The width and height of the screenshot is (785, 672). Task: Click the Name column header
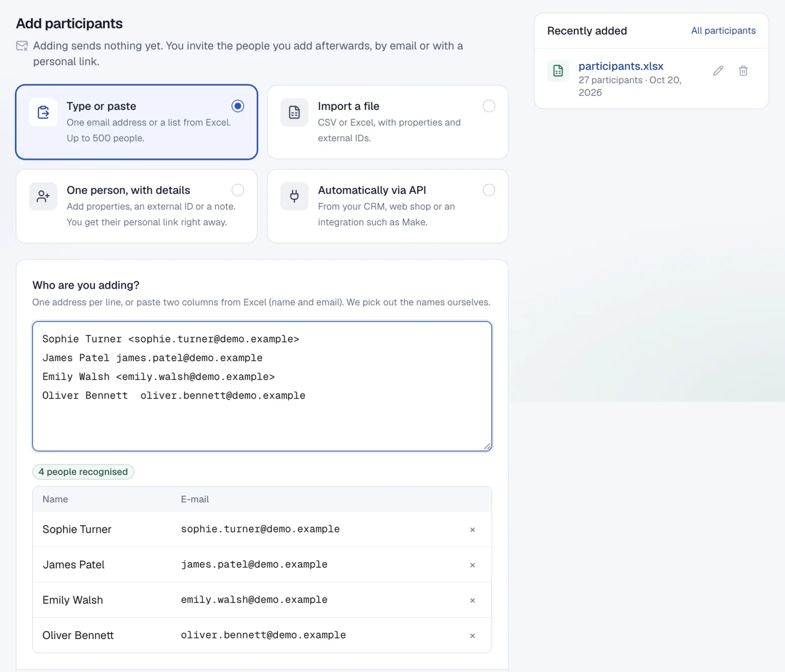coord(55,499)
